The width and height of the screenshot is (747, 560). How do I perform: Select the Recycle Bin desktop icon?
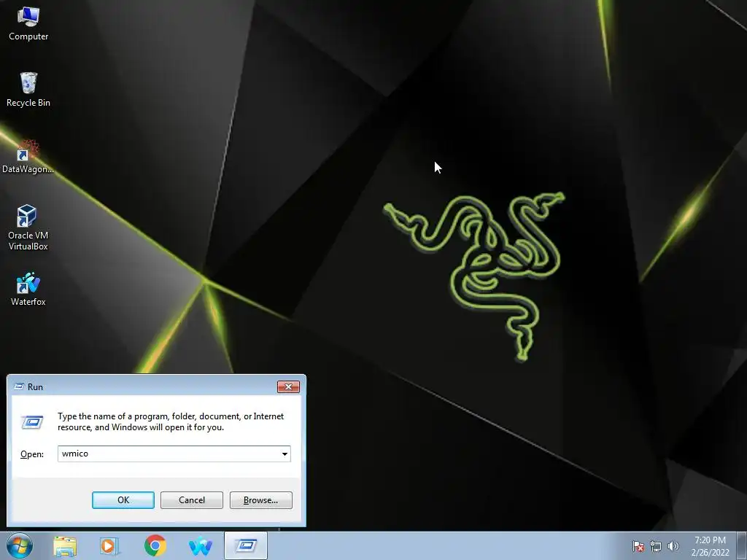[x=28, y=90]
